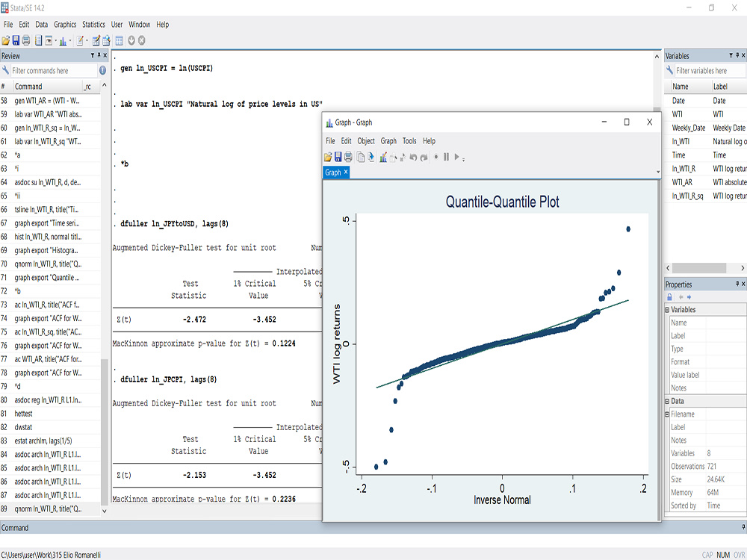Close the Properties panel
747x560 pixels.
(x=743, y=284)
